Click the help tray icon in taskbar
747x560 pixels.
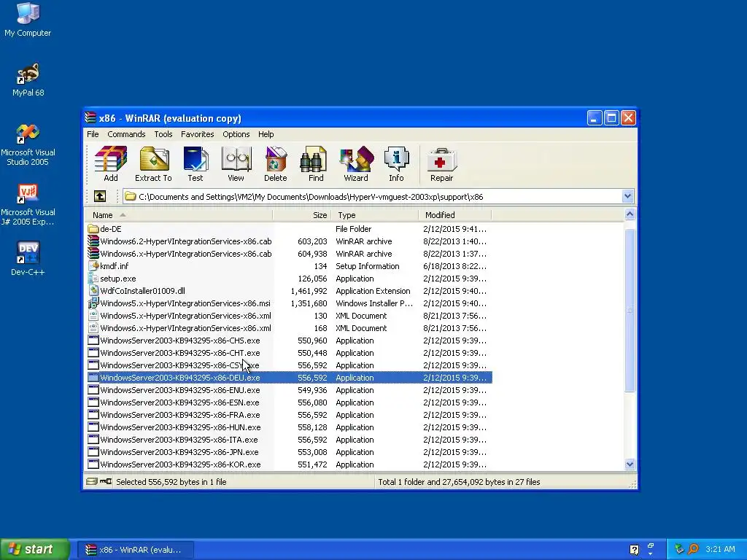tap(634, 550)
